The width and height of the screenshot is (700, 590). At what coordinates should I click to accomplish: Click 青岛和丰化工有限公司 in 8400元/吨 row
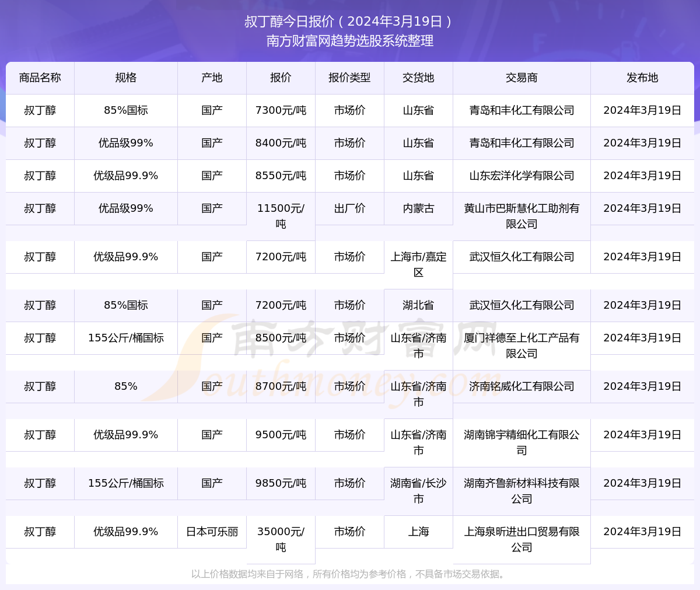(x=521, y=143)
